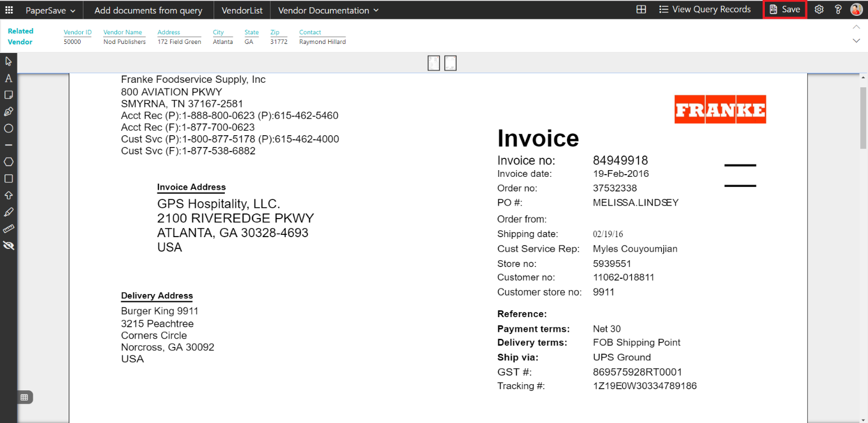Click the vertical scrollbar of the document
This screenshot has height=423, width=868.
coord(863,118)
